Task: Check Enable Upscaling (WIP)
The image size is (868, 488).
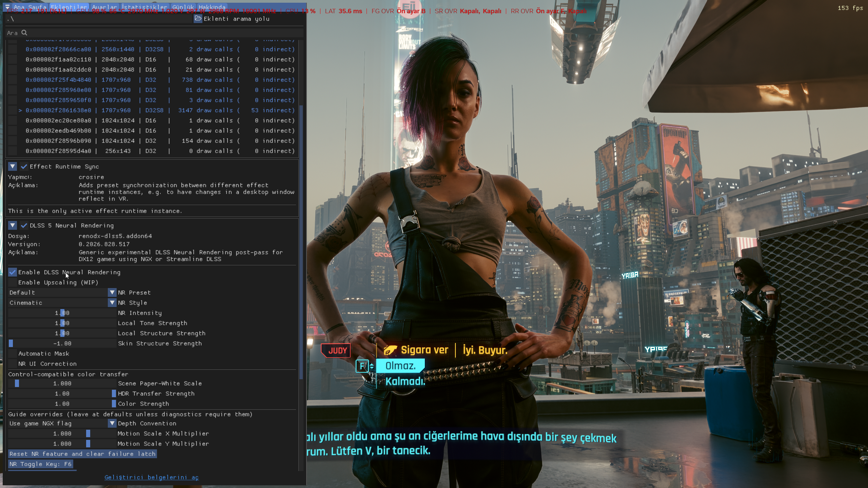Action: pyautogui.click(x=13, y=282)
